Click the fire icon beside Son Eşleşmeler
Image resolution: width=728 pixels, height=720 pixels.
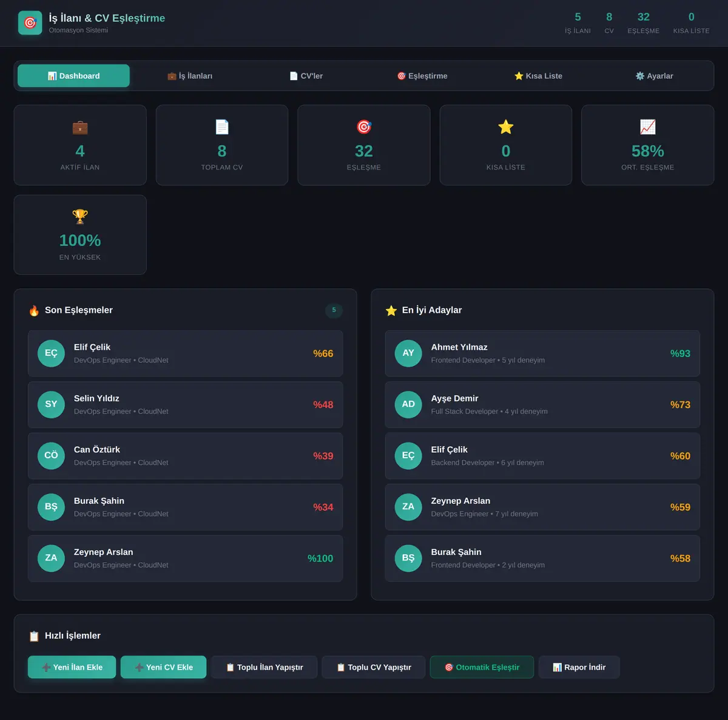tap(34, 311)
